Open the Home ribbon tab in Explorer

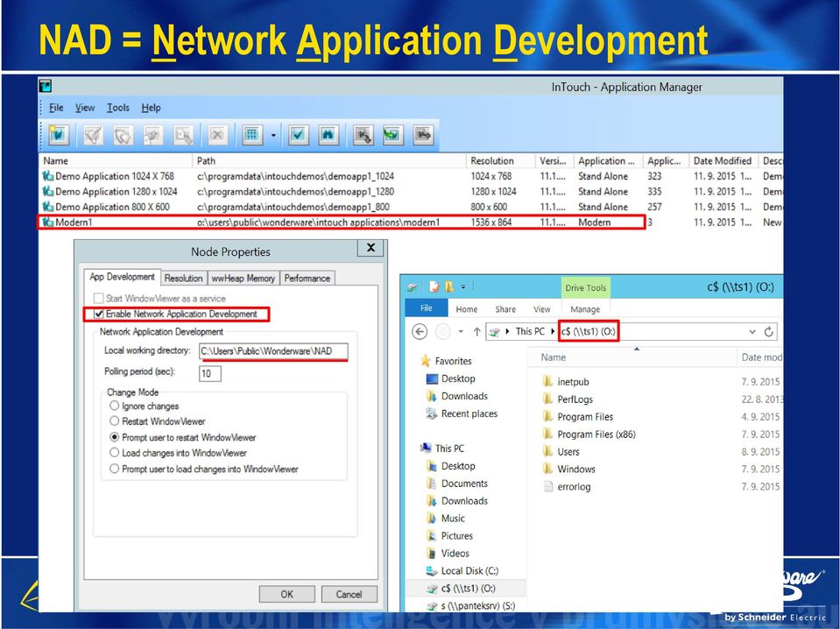pyautogui.click(x=467, y=309)
